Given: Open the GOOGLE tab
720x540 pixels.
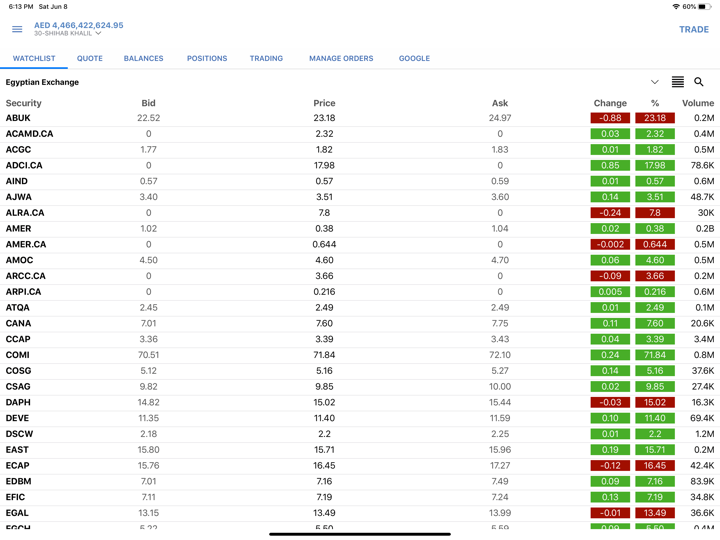Looking at the screenshot, I should (414, 58).
